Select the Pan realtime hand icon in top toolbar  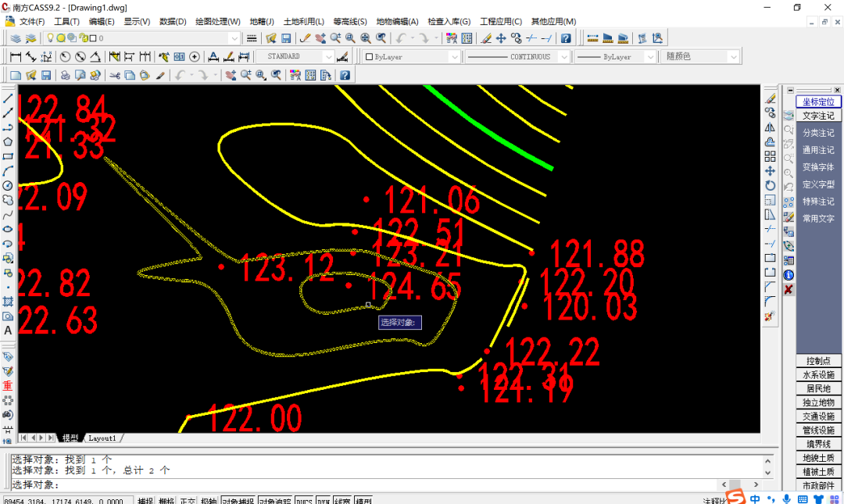[x=320, y=38]
